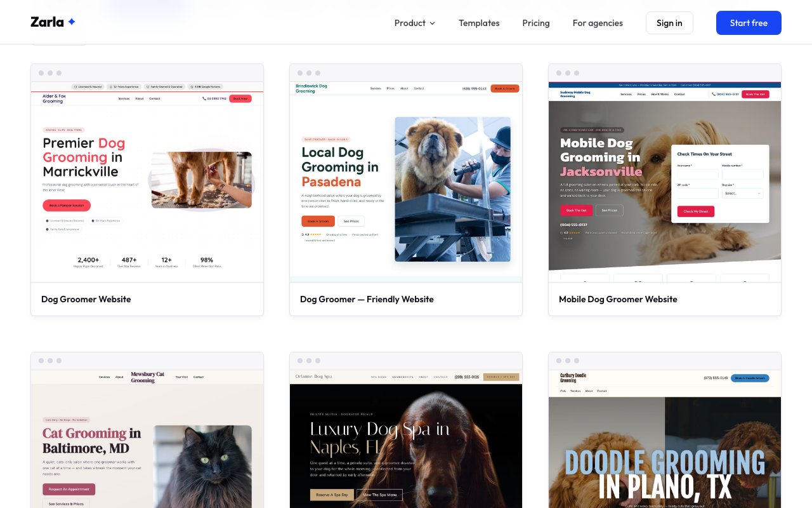Open the For agencies link
The image size is (812, 508).
coord(598,23)
